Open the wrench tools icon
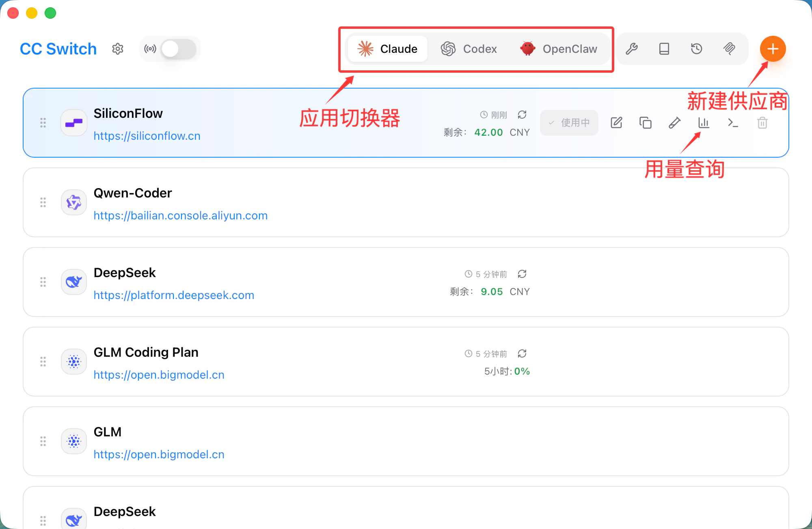The width and height of the screenshot is (812, 529). coord(632,49)
